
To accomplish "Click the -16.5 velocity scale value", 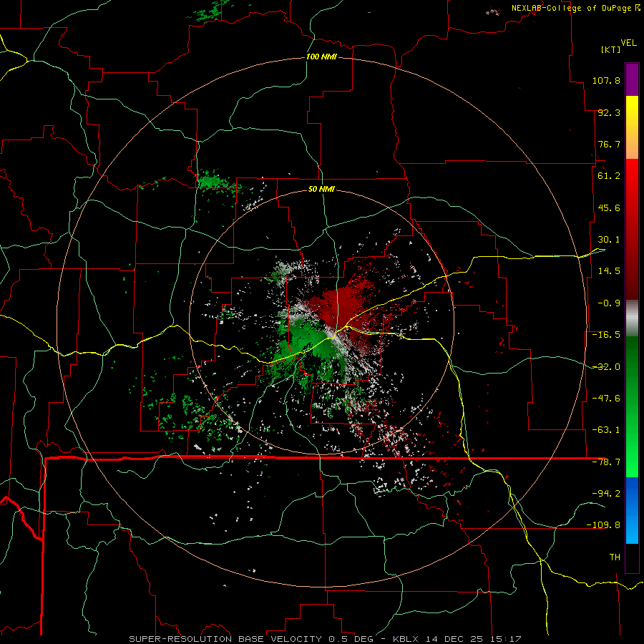I will pyautogui.click(x=606, y=335).
